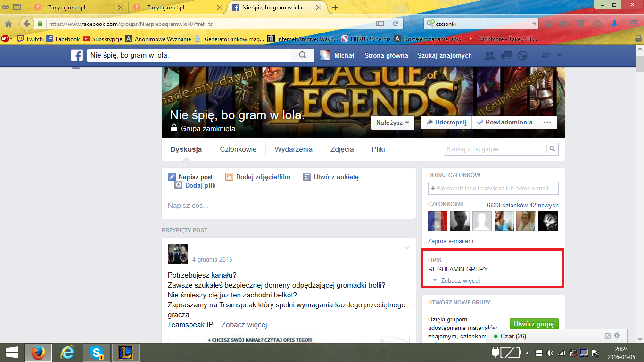Expand the Należysz dropdown

(x=393, y=123)
